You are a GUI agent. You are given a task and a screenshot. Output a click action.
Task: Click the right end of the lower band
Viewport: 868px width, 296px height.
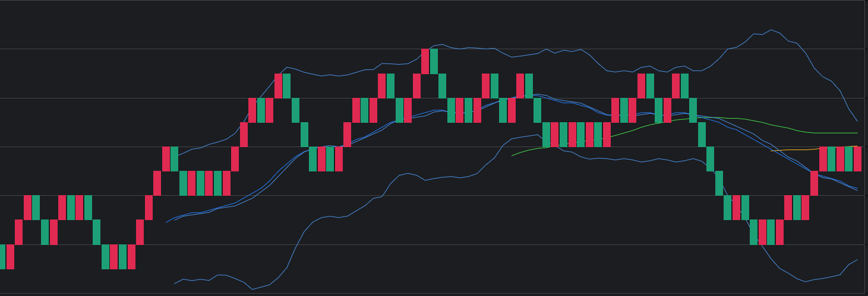tap(857, 259)
